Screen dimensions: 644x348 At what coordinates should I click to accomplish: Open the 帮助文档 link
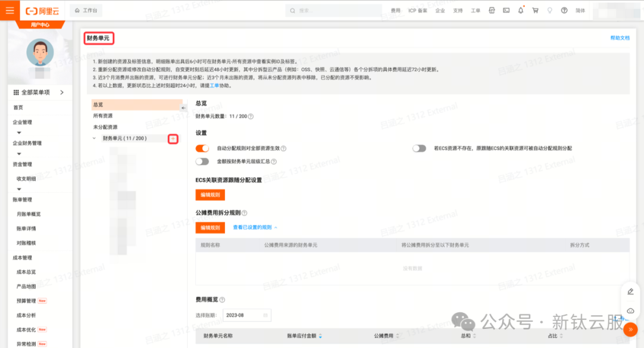tap(620, 38)
